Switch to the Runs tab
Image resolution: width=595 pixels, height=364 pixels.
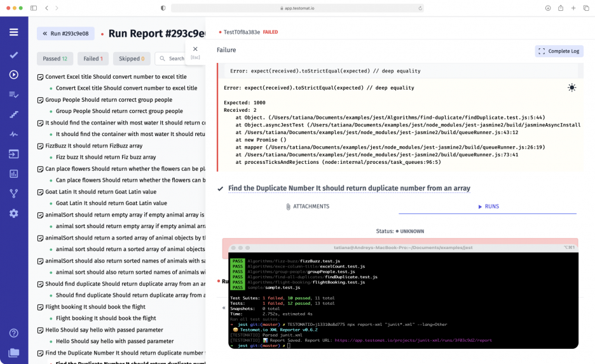click(x=488, y=206)
